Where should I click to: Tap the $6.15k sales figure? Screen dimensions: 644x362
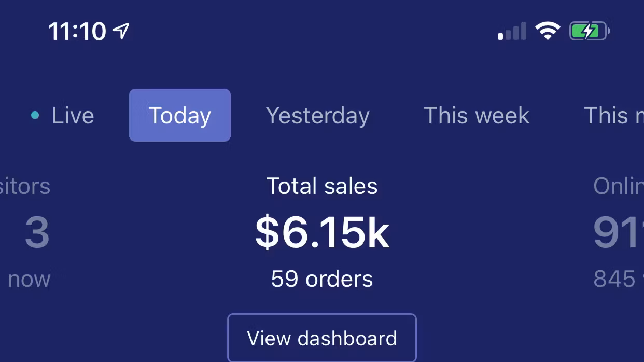[322, 233]
